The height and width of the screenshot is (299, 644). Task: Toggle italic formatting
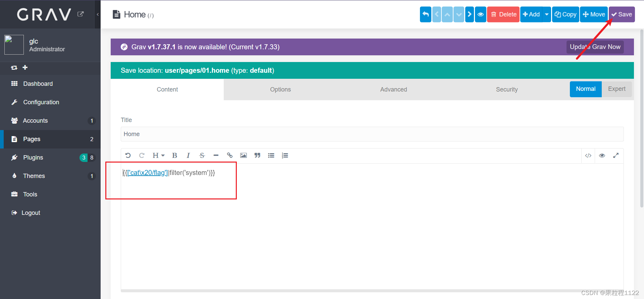pyautogui.click(x=188, y=156)
